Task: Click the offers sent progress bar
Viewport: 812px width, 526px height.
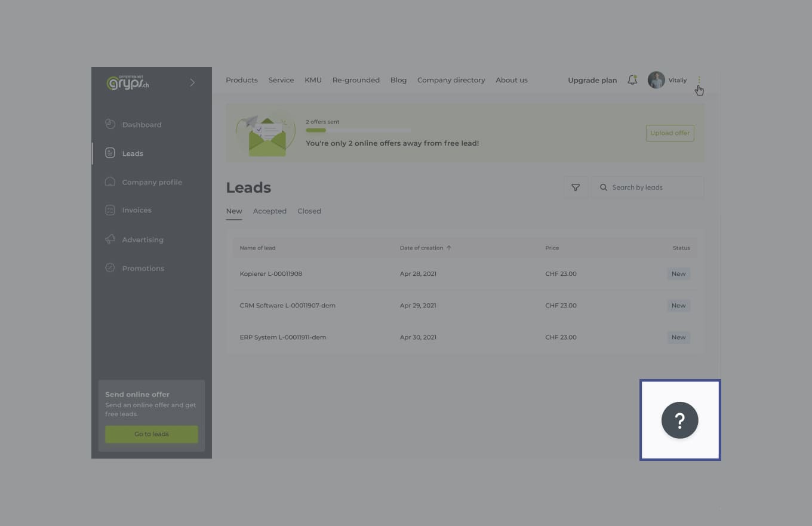Action: pos(358,130)
